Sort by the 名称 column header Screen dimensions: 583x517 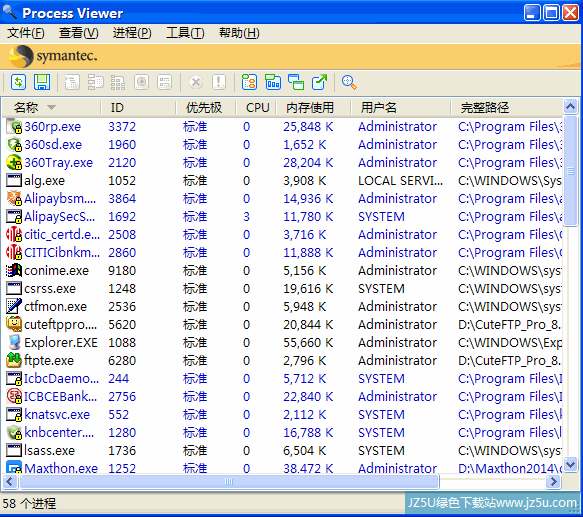tap(52, 108)
